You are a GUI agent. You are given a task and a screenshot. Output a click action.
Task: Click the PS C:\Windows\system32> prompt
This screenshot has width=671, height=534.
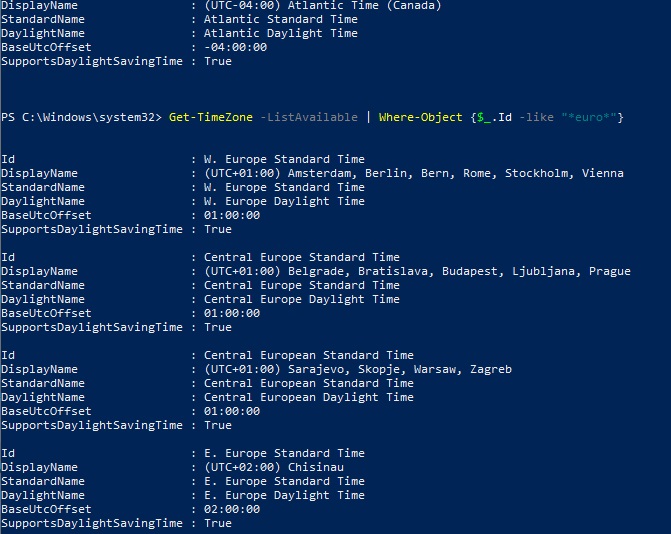pyautogui.click(x=81, y=117)
